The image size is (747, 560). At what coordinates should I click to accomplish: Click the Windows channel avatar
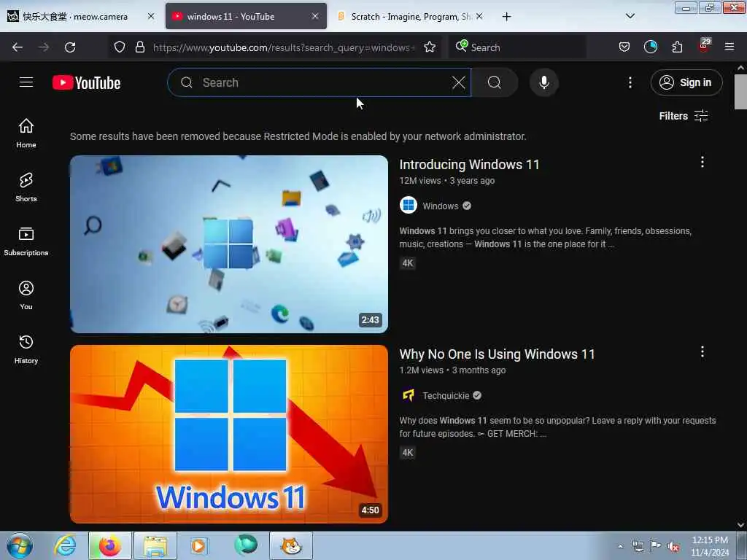(x=409, y=205)
